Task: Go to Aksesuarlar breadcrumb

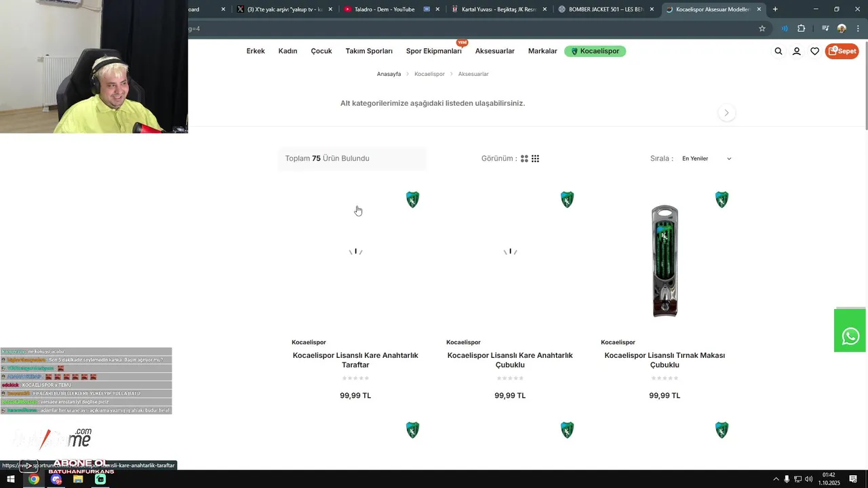Action: [473, 74]
